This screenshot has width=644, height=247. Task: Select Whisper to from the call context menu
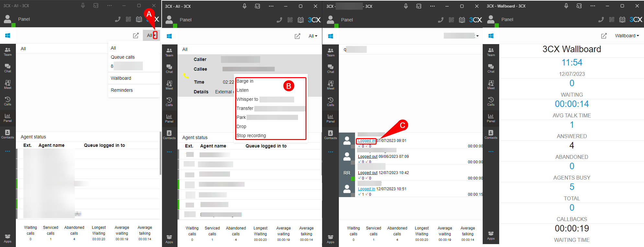click(x=247, y=99)
